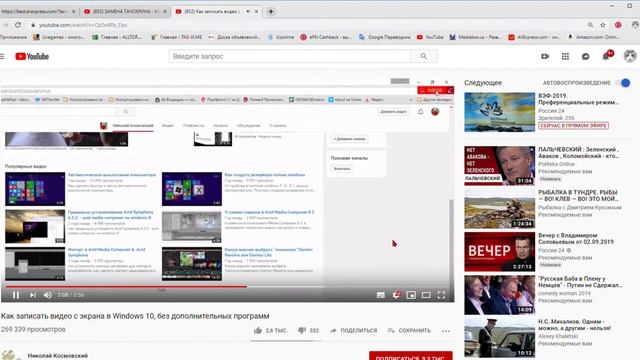The image size is (640, 360).
Task: Open the Amazon.com bookmark
Action: click(x=594, y=37)
